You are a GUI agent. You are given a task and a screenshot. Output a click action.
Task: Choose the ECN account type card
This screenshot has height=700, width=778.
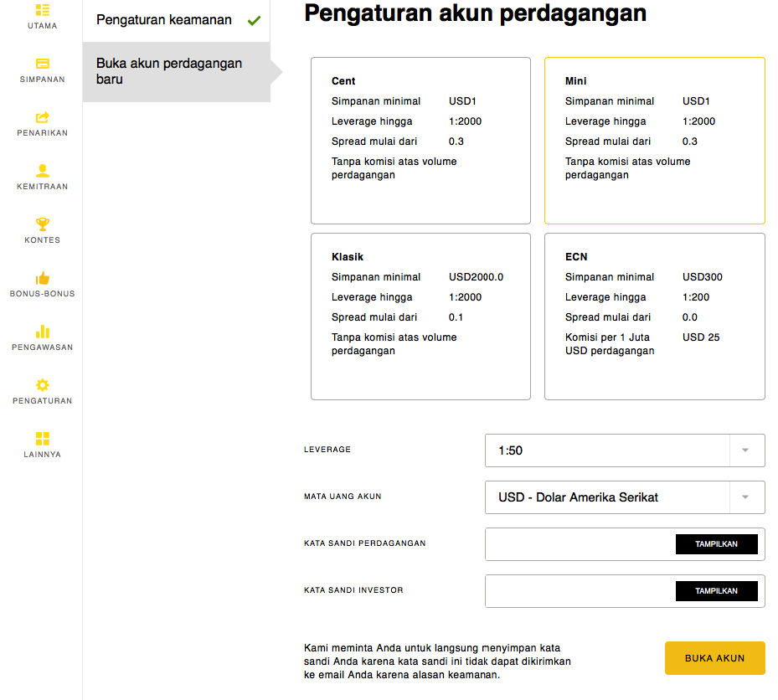pos(654,317)
